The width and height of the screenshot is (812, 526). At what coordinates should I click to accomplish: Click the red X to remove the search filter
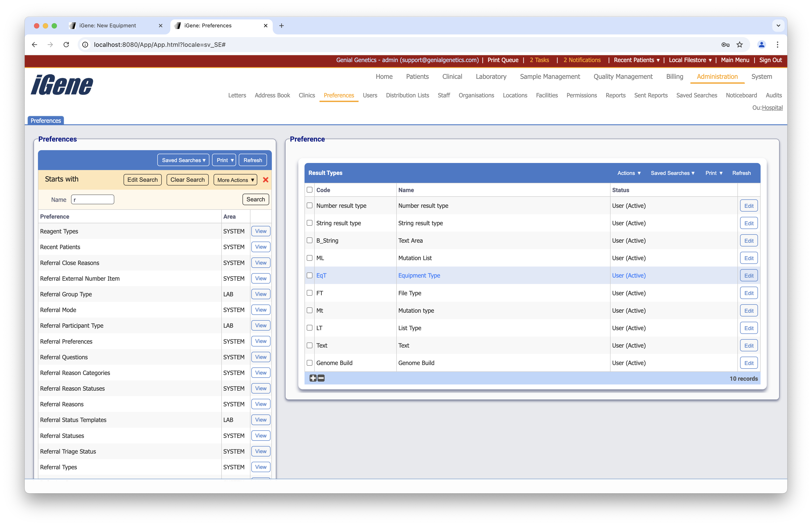pos(265,180)
